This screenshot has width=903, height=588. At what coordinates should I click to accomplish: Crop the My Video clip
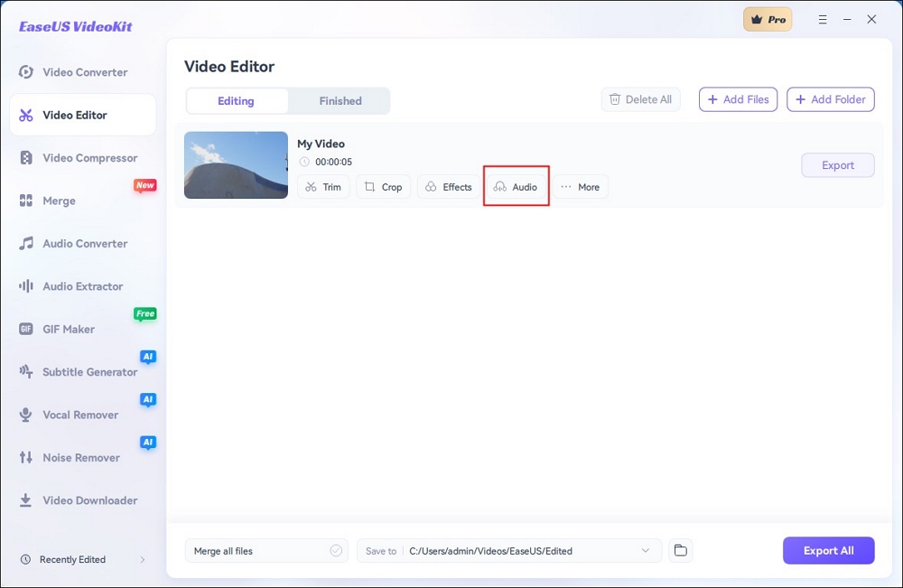click(383, 187)
